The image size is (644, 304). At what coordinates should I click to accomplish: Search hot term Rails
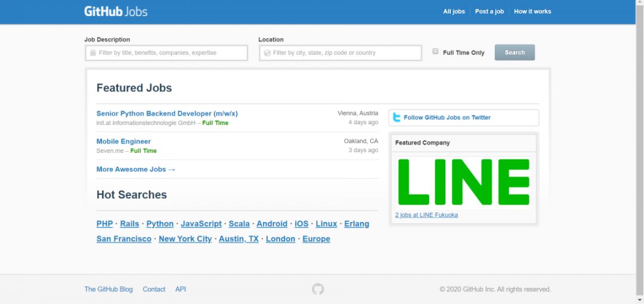129,224
